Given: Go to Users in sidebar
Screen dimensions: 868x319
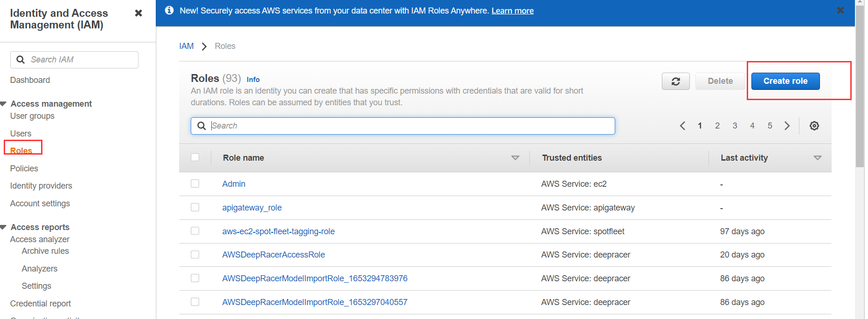Looking at the screenshot, I should coord(21,134).
